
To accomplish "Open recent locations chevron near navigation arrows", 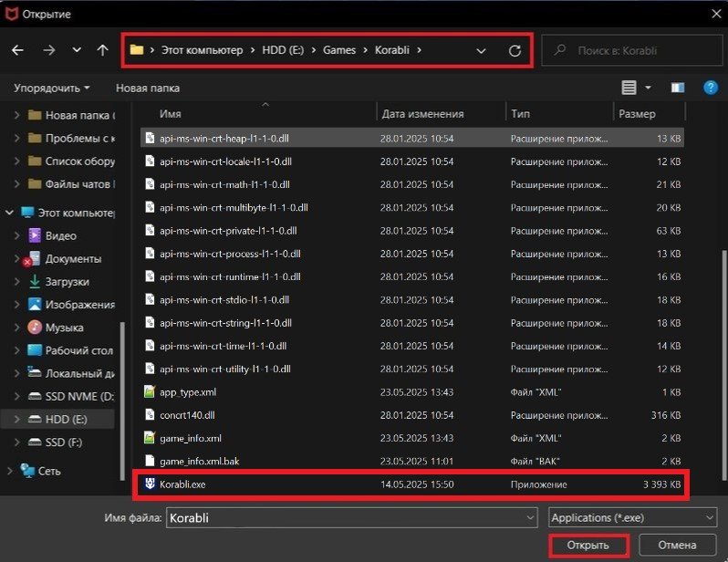I will 77,49.
